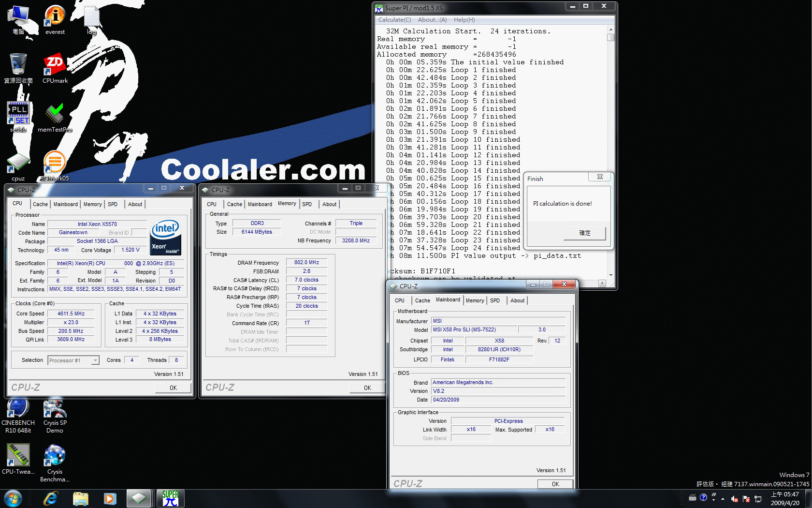Switch to Mainboard tab in left CPU-Z

tap(66, 204)
